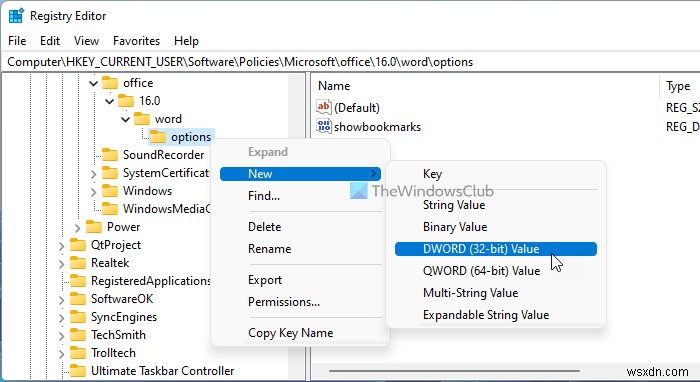Open the New submenu in context menu
This screenshot has height=382, width=700.
point(300,174)
